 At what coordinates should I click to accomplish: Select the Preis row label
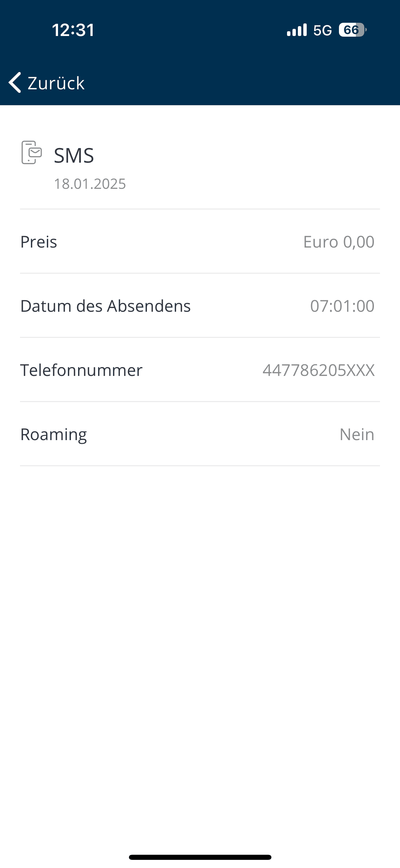[39, 242]
